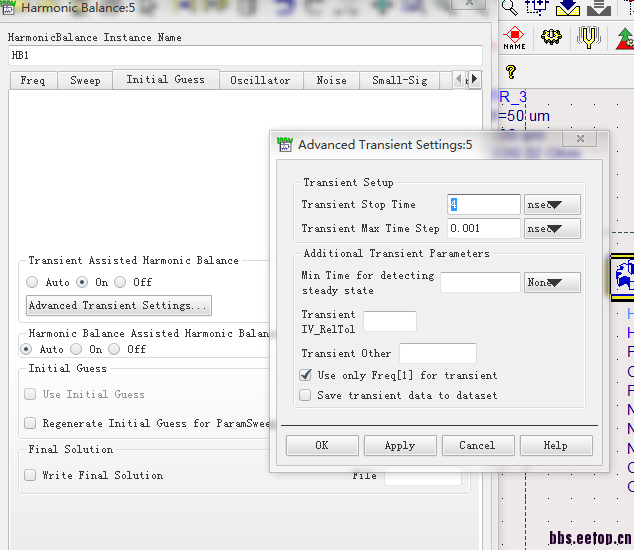Open Transient Max Time Step unit dropdown
Screen dimensions: 634x550
pyautogui.click(x=552, y=229)
